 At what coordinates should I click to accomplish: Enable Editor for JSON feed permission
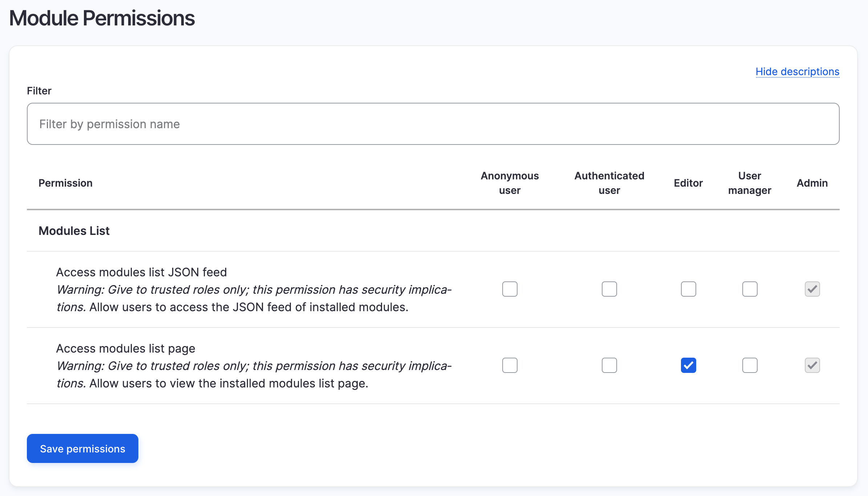click(688, 289)
